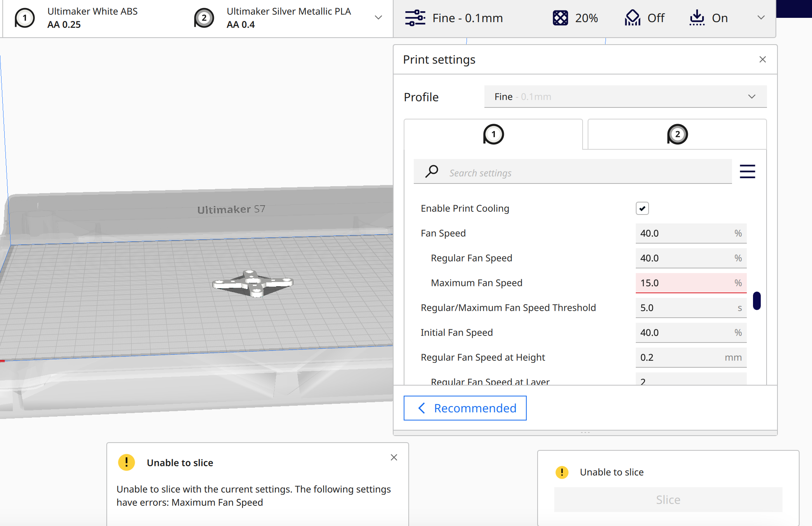Click the Maximum Fan Speed label
This screenshot has height=526, width=812.
pyautogui.click(x=477, y=283)
